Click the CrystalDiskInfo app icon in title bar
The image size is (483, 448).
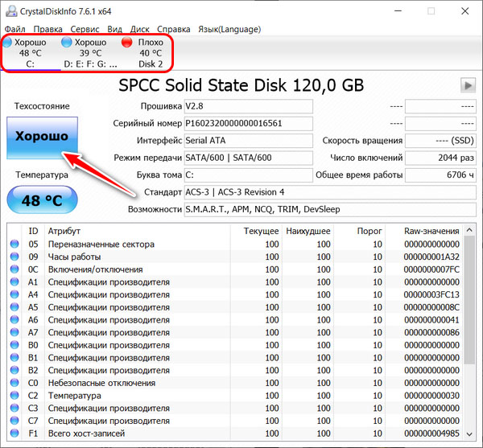11,11
